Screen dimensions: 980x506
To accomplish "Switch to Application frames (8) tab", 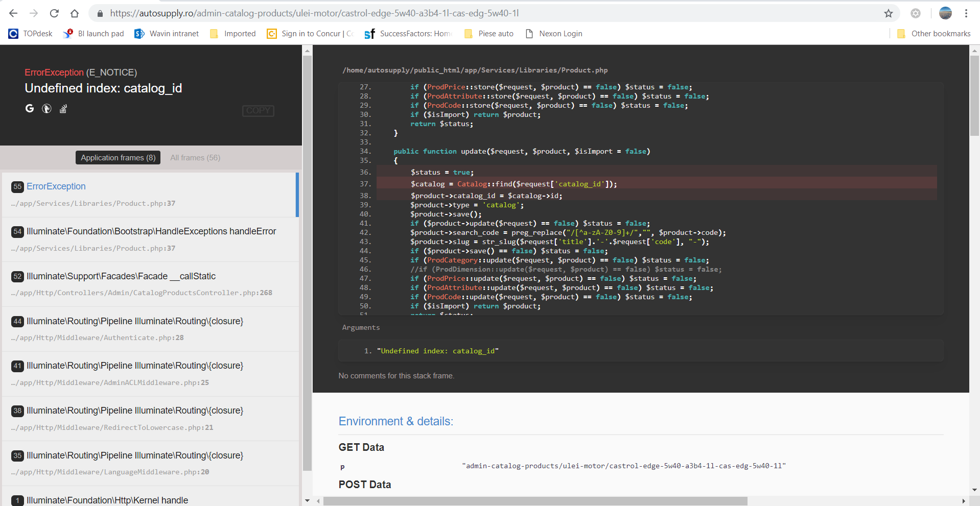I will [118, 158].
